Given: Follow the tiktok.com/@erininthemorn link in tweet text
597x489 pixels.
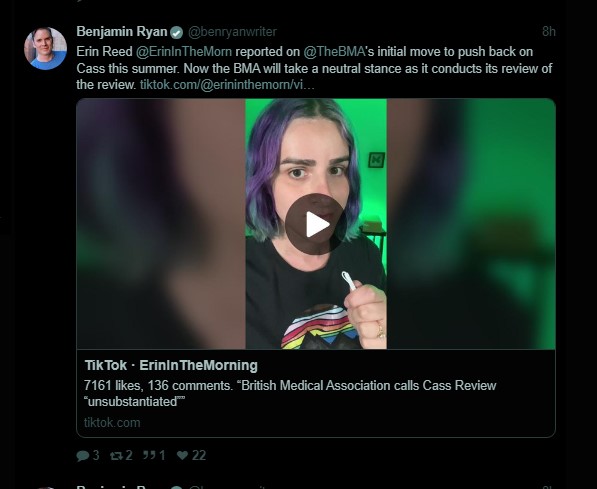Looking at the screenshot, I should coord(227,85).
